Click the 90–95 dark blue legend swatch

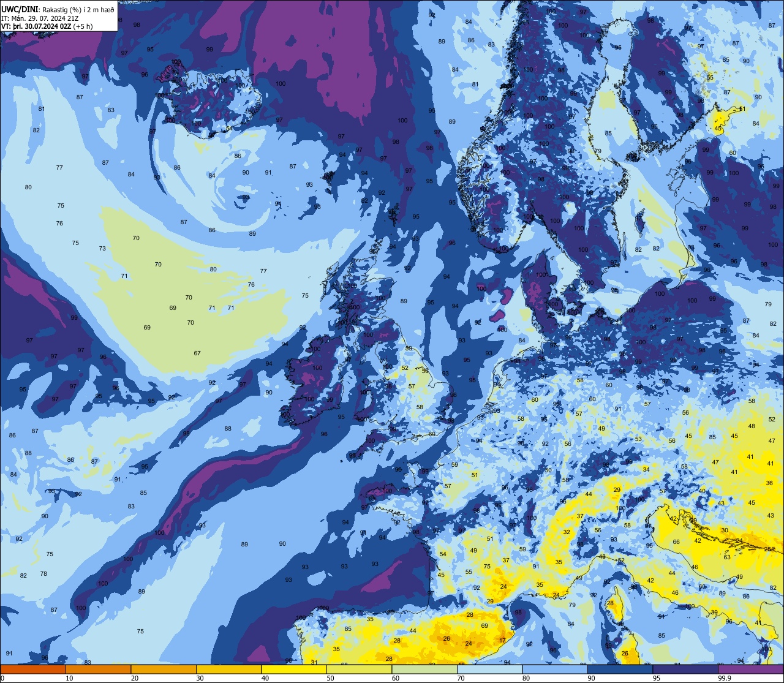tap(620, 670)
